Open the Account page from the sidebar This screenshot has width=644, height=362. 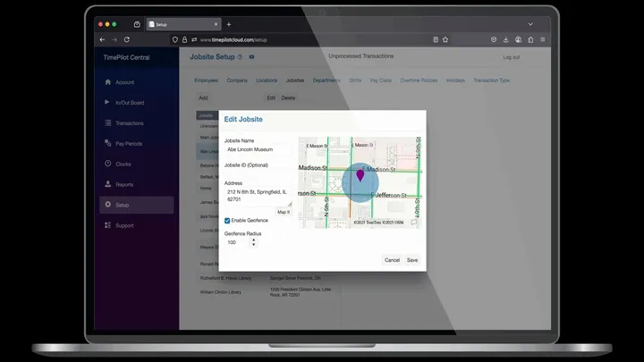coord(123,82)
